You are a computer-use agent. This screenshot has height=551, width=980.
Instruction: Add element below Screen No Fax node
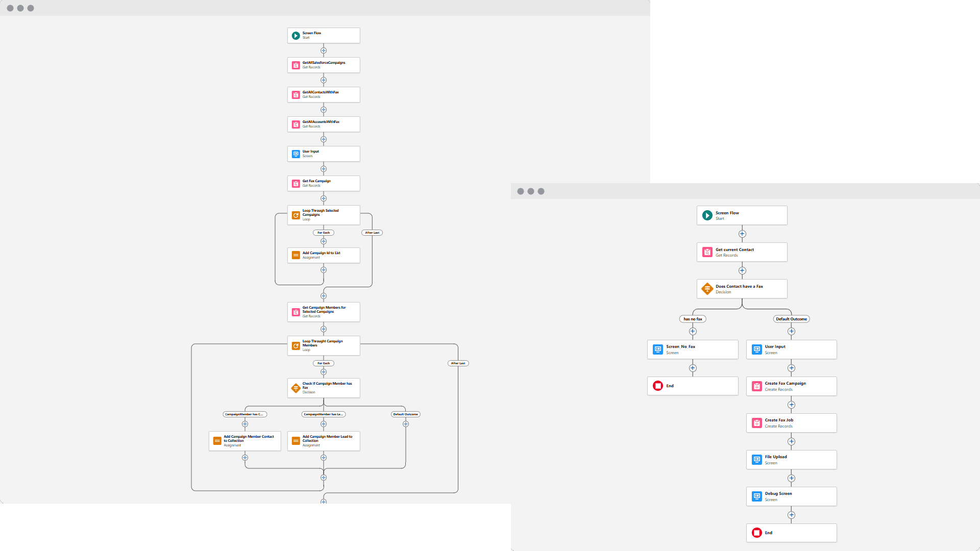[693, 368]
